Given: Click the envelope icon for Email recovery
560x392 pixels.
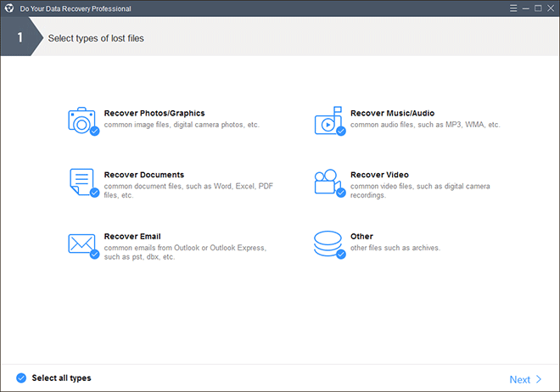Looking at the screenshot, I should coord(81,244).
